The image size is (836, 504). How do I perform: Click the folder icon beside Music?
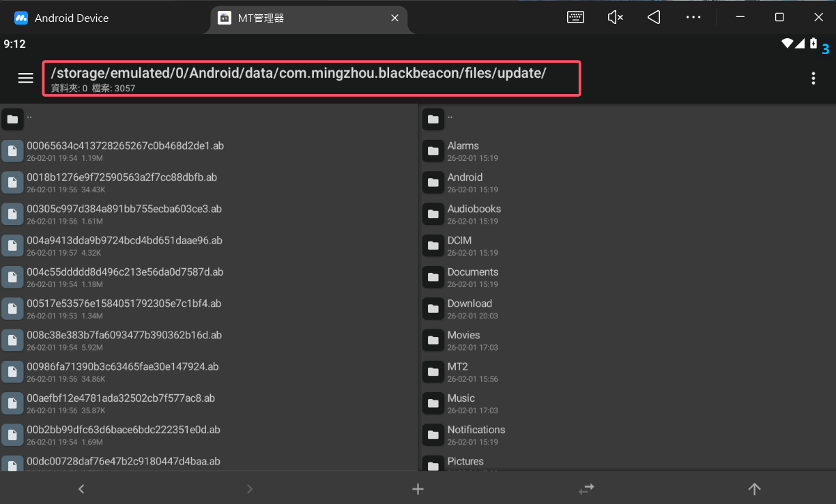(433, 403)
